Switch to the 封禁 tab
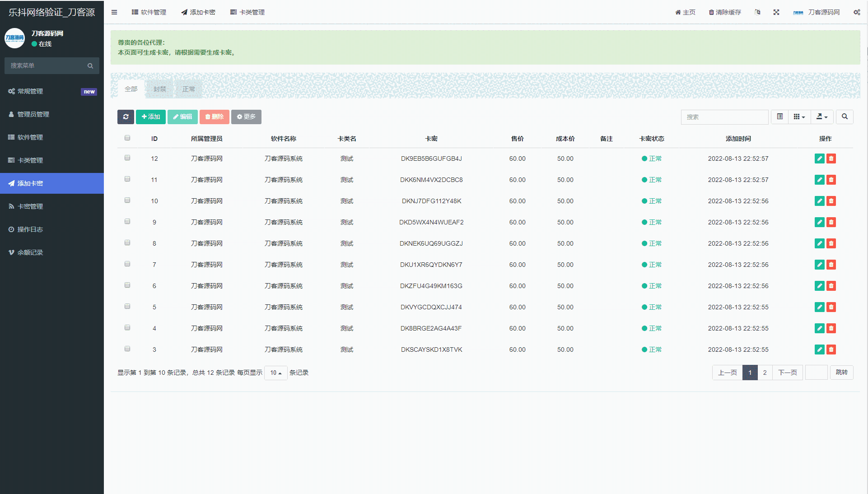Viewport: 868px width, 494px height. [159, 89]
